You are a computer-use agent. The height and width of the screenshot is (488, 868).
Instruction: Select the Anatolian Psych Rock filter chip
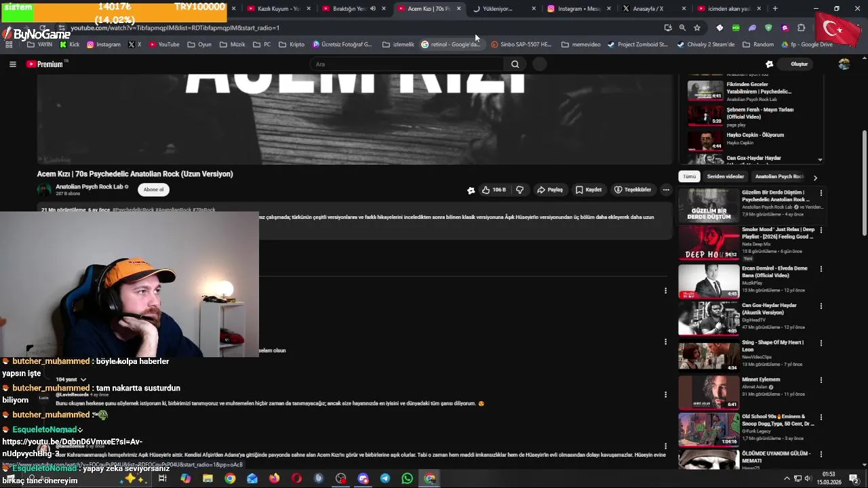(x=778, y=176)
